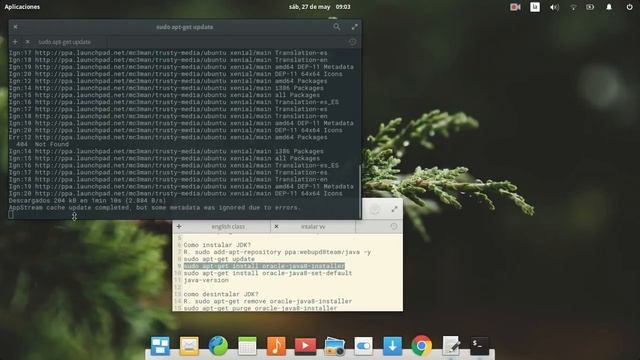
Task: Open System Settings switch icon in dock
Action: pos(363,346)
